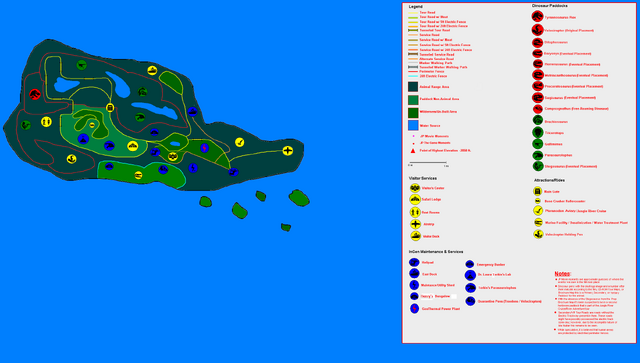640x363 pixels.
Task: Click the Rest Rooms marker on the island
Action: pyautogui.click(x=46, y=122)
